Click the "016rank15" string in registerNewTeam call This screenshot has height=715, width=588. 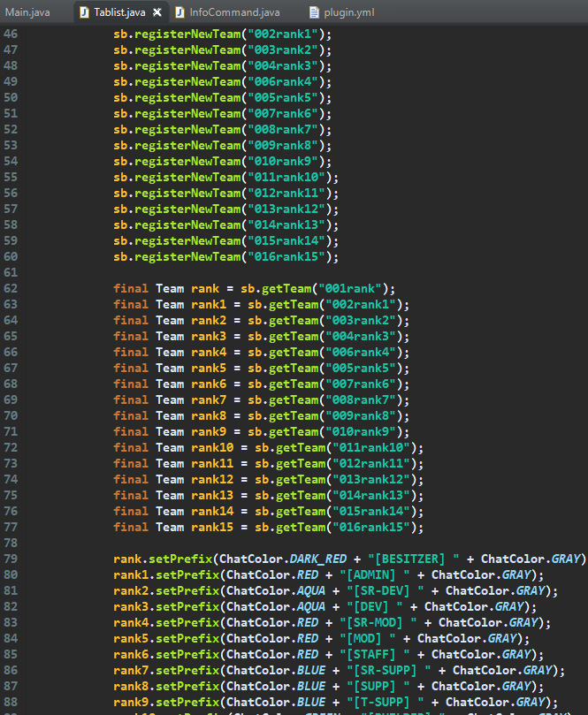290,257
